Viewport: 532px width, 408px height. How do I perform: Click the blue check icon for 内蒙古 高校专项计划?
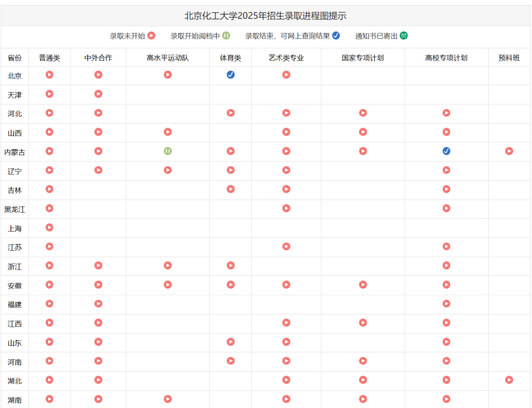(x=446, y=151)
